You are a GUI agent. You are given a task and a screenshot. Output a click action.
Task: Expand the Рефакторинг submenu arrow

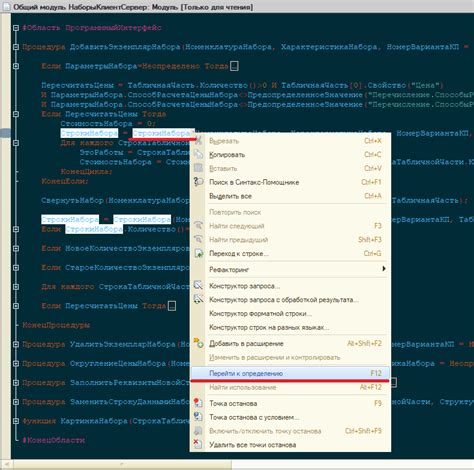pos(384,269)
